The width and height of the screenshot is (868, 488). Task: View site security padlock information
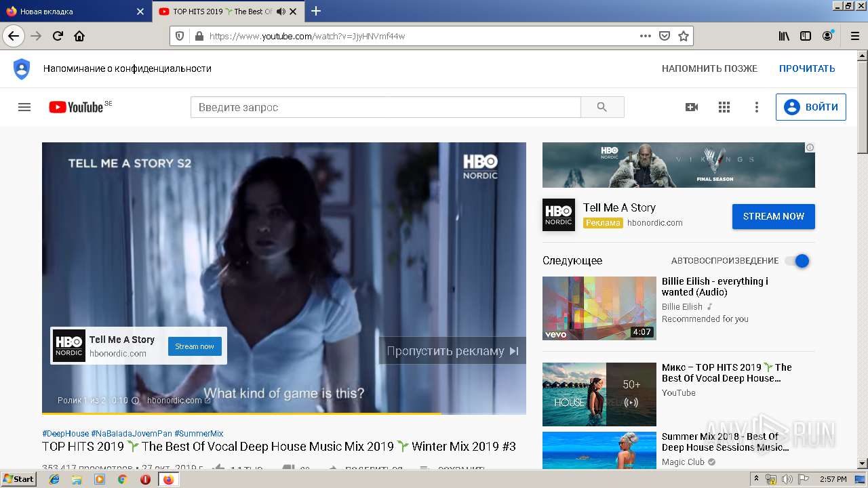coord(199,36)
